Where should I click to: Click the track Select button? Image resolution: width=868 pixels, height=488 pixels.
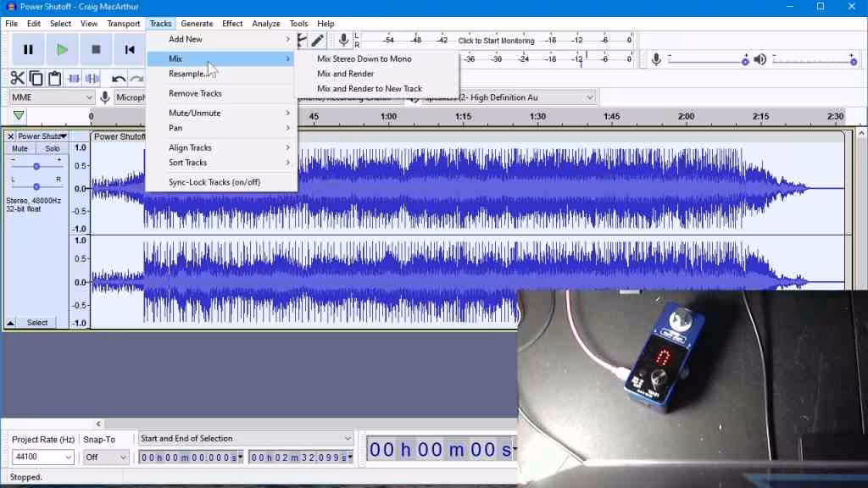pos(37,323)
